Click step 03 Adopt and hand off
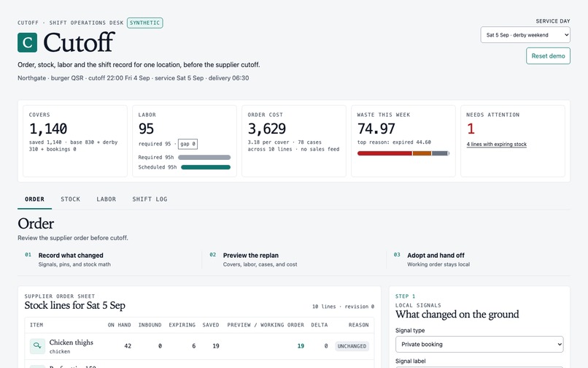Image resolution: width=588 pixels, height=368 pixels. coord(436,256)
